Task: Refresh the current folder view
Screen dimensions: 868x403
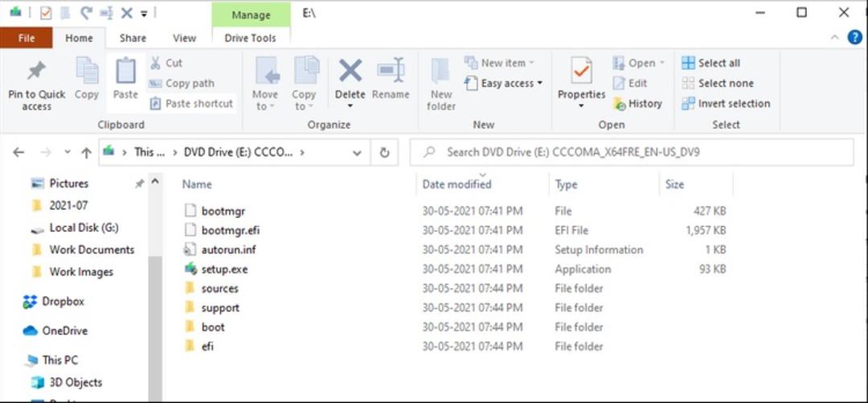Action: (x=384, y=153)
